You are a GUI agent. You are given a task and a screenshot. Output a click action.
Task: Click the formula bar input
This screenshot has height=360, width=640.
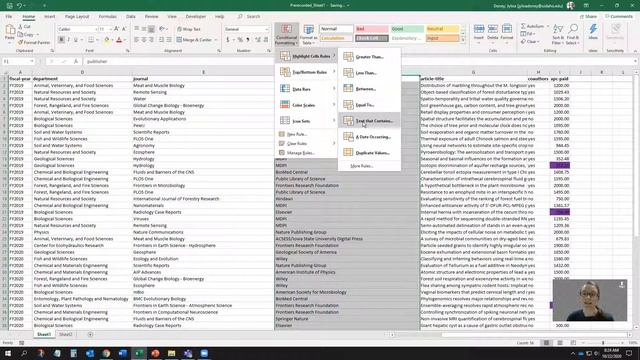[359, 61]
